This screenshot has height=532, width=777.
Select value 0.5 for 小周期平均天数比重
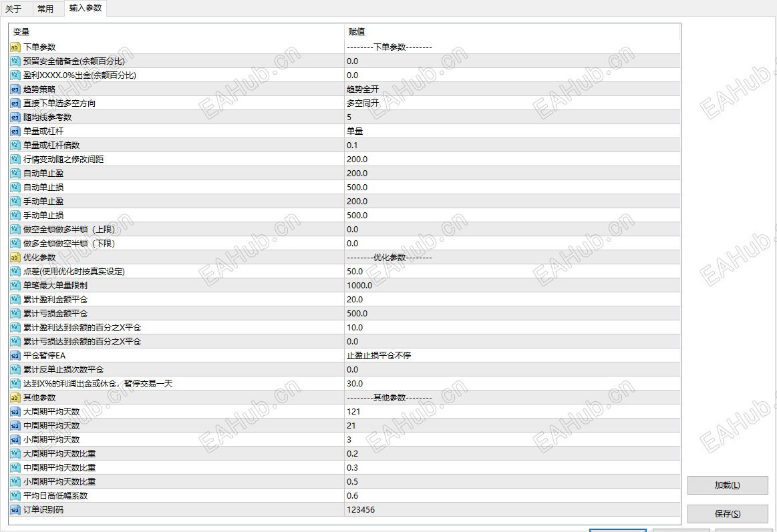(512, 481)
